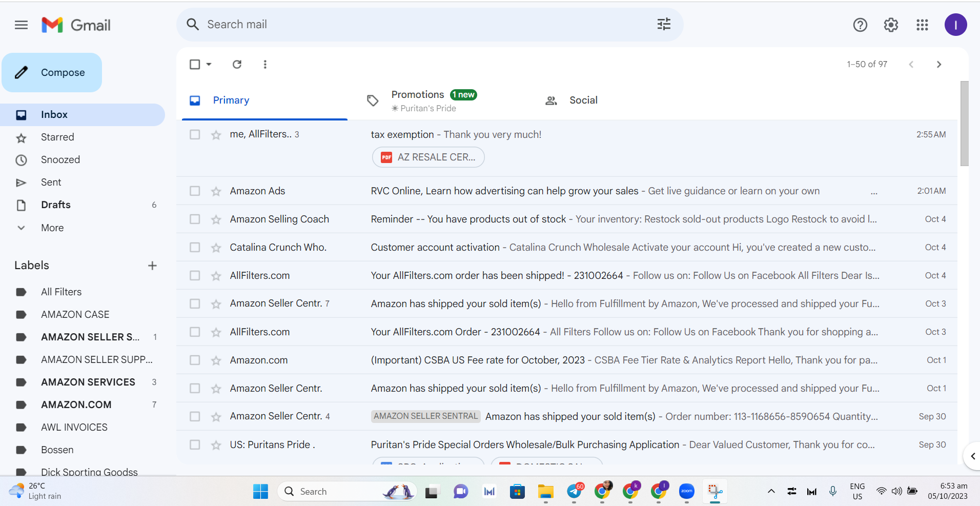This screenshot has width=980, height=506.
Task: Check the Amazon Selling Coach email checkbox
Action: tap(195, 219)
